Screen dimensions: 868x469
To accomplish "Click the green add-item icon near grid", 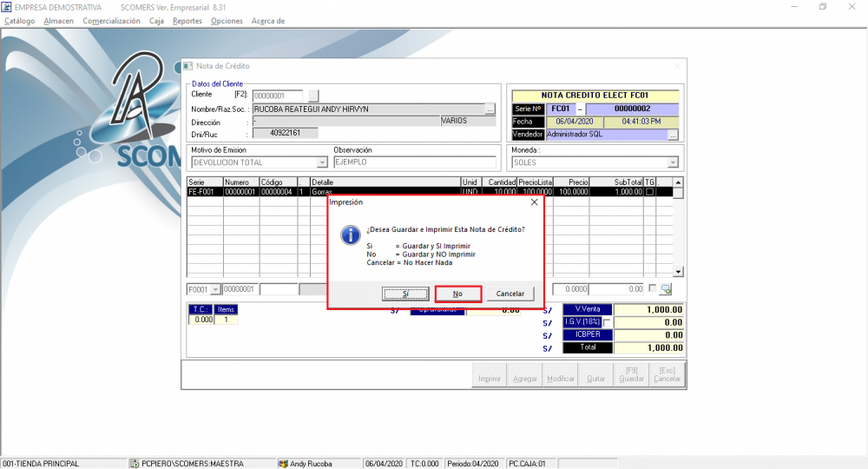I will pos(666,289).
